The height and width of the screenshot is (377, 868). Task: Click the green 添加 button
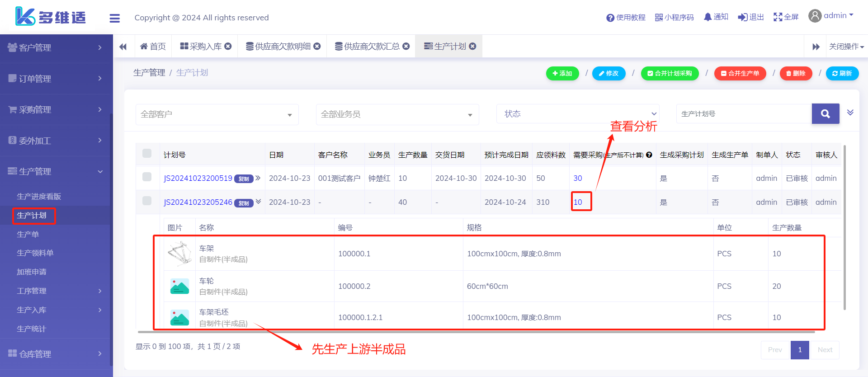(562, 73)
